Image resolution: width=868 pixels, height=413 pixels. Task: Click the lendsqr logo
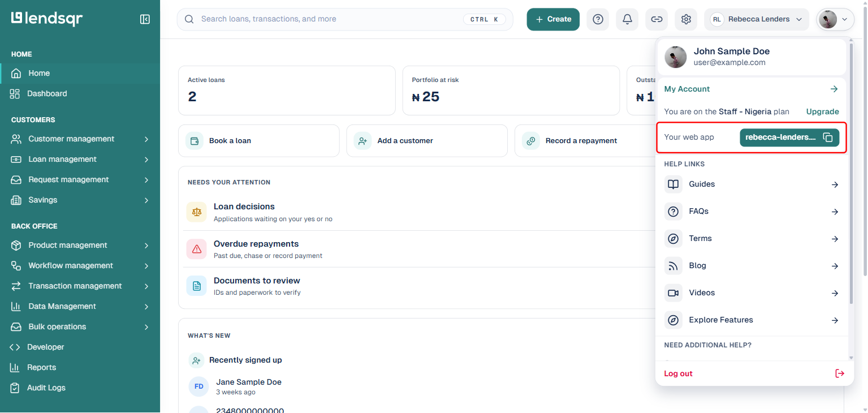[47, 19]
